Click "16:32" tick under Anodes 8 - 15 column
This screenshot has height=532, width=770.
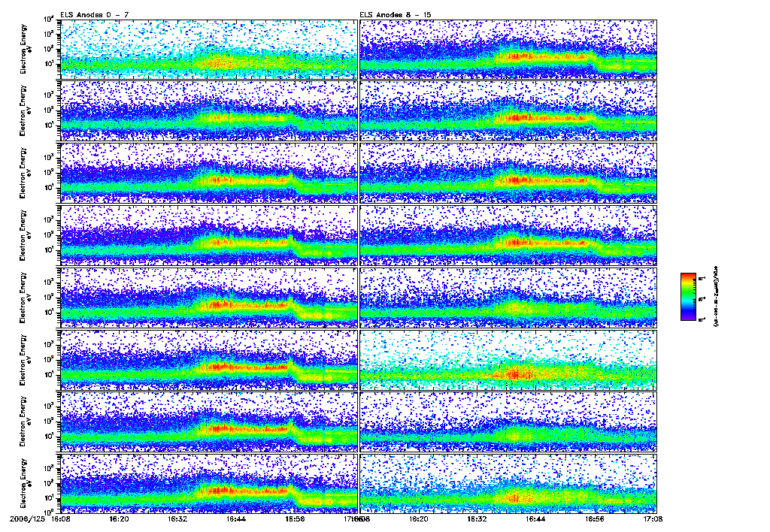point(476,518)
